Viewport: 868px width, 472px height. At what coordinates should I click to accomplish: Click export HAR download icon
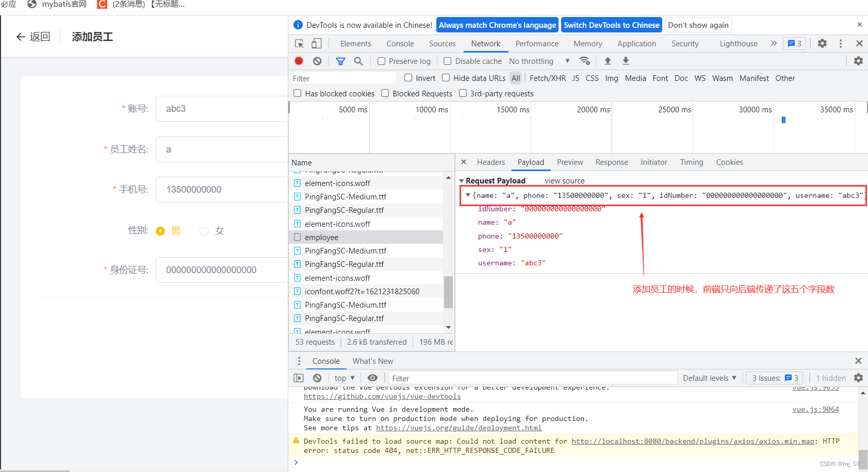point(626,61)
